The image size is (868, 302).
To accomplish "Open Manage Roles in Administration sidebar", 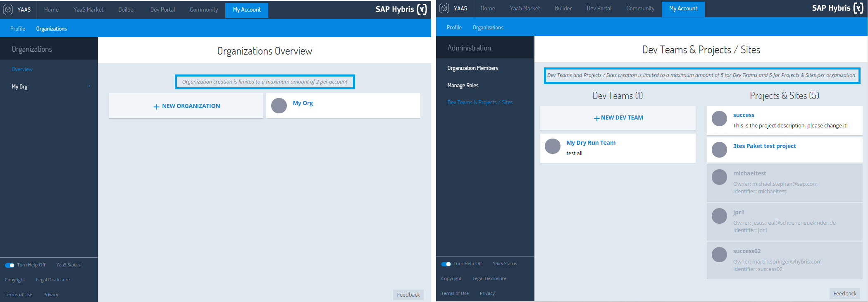I will (x=463, y=85).
